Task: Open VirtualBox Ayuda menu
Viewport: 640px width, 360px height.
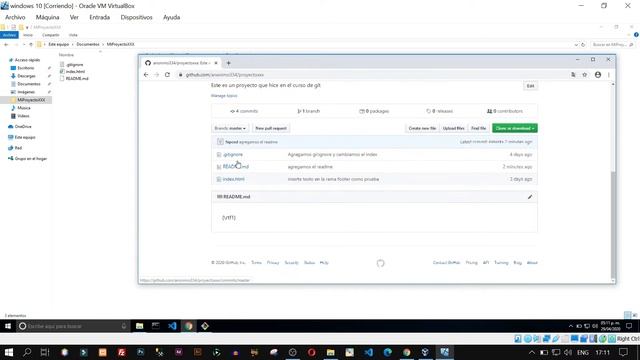Action: [171, 17]
